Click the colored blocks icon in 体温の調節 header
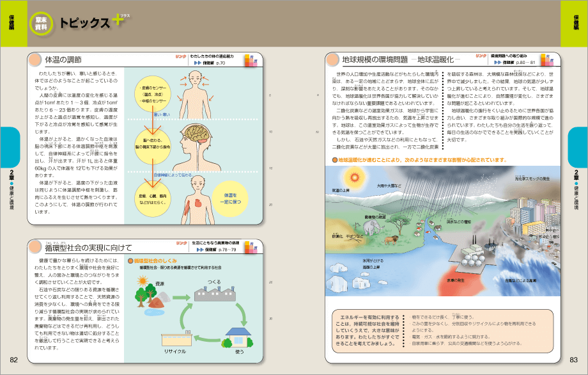 point(251,60)
